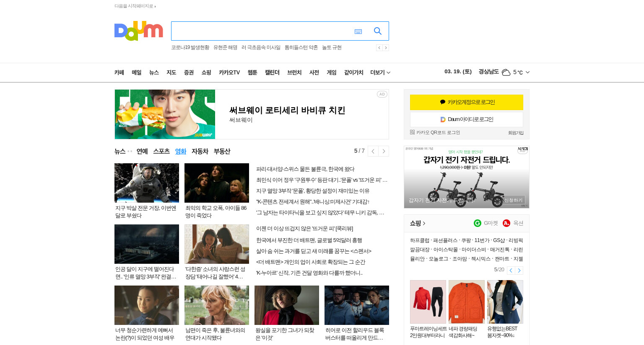The width and height of the screenshot is (644, 345).
Task: Show next shopping items page
Action: 519,270
